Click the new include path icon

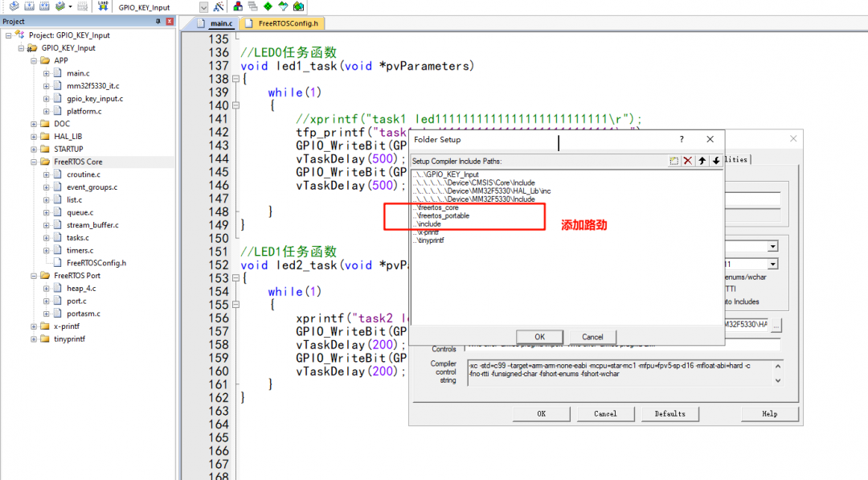[674, 160]
